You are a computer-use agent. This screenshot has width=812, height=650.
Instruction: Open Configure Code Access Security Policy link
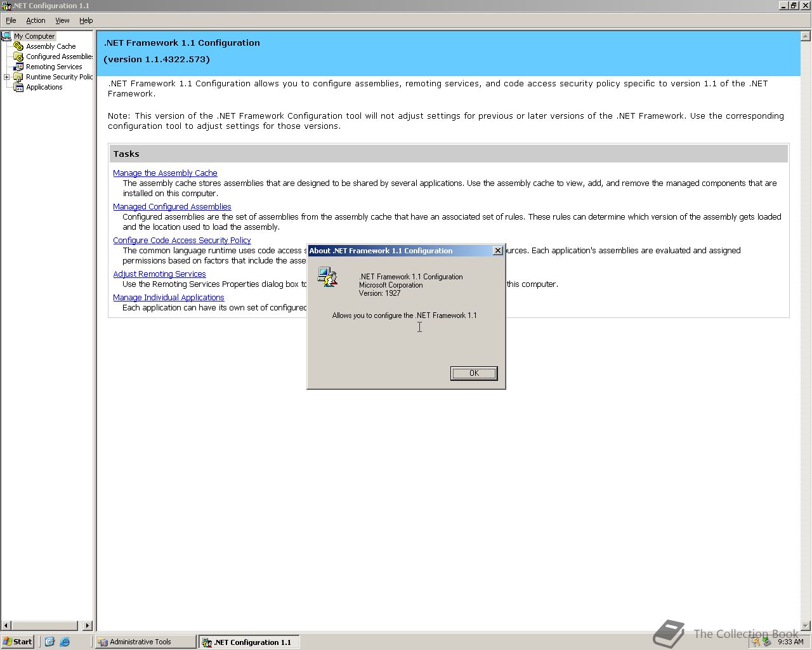(x=182, y=240)
